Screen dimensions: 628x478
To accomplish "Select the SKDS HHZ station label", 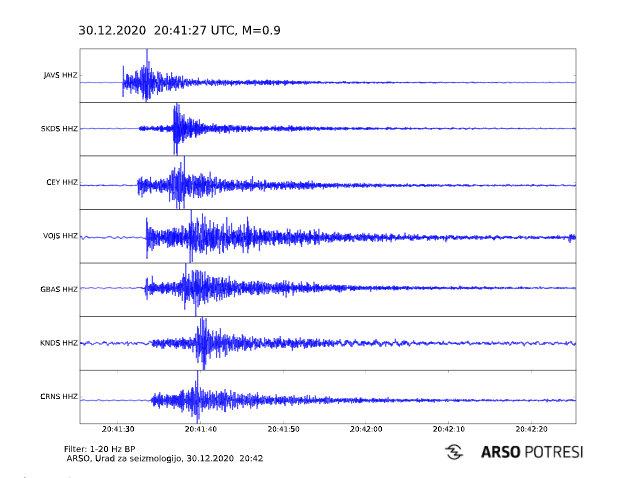I will [x=60, y=129].
